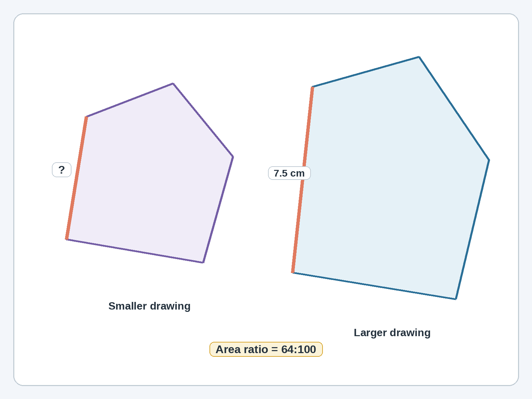Viewport: 532px width, 399px height.
Task: Click the top vertex of the smaller pentagon
Action: pyautogui.click(x=173, y=83)
